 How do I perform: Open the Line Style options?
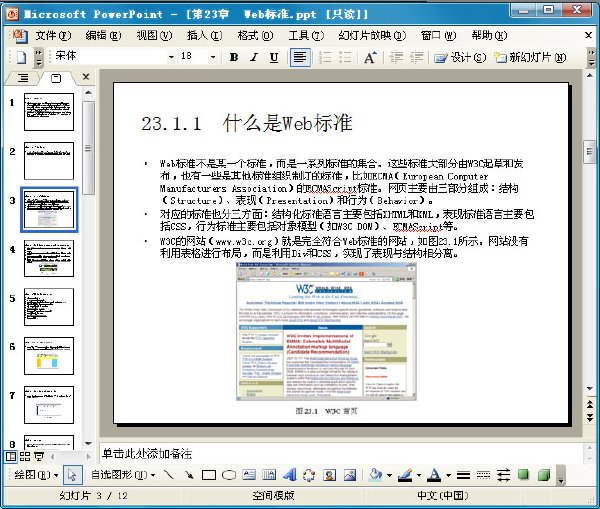pyautogui.click(x=463, y=475)
